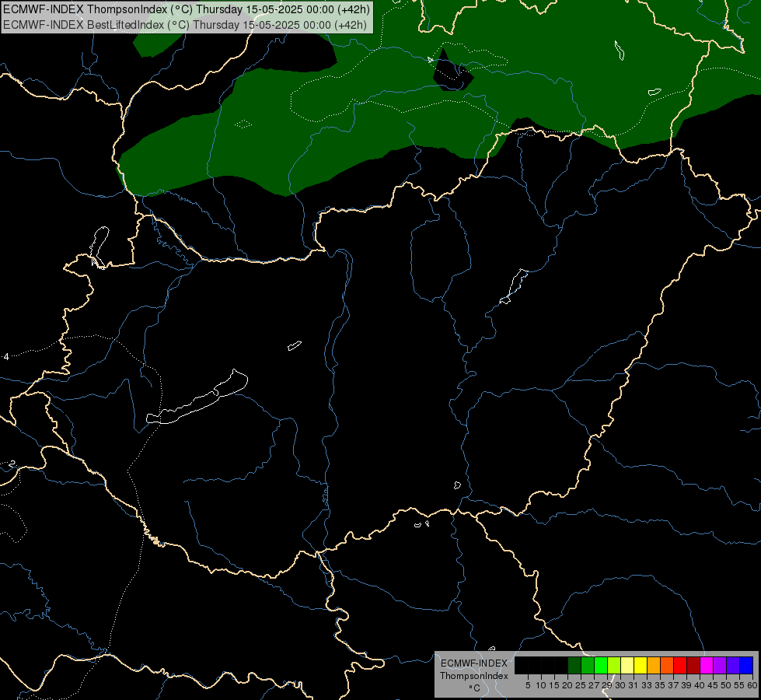Pick the bright green 27-29 legend swatch
This screenshot has width=761, height=700.
(601, 665)
